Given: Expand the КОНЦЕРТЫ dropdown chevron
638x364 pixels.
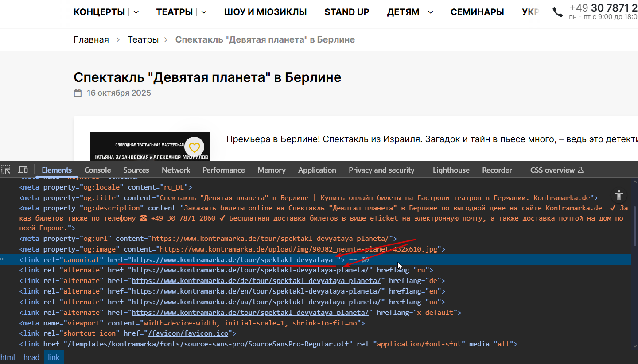Looking at the screenshot, I should pos(136,12).
